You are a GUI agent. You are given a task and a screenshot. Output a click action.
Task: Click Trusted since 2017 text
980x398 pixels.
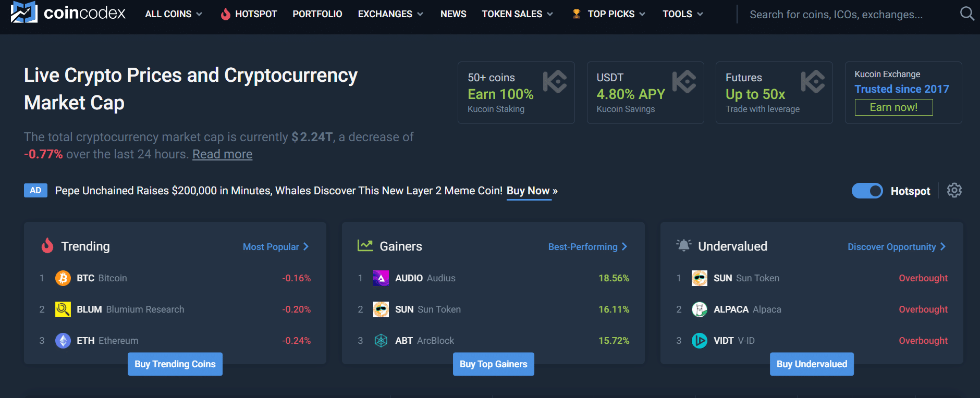(902, 89)
